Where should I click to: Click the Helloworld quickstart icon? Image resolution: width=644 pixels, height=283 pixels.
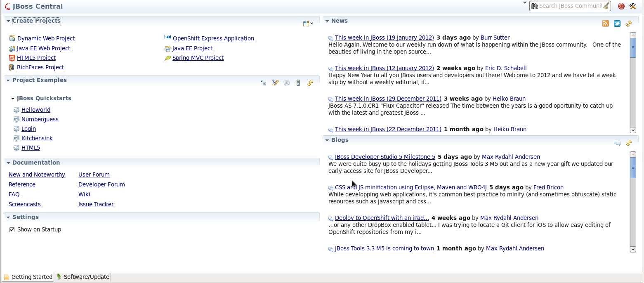pos(17,110)
